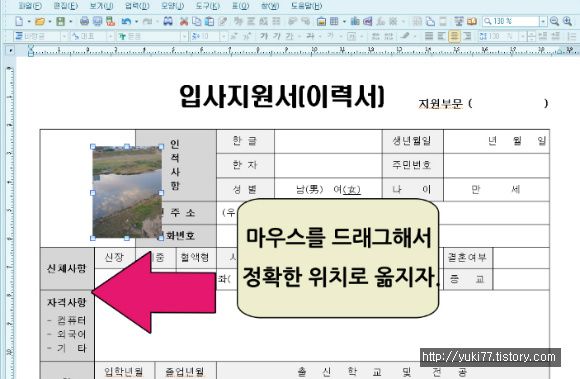Screen dimensions: 580x379
Task: Click the drawing object icon beside chart
Action: pyautogui.click(x=368, y=21)
